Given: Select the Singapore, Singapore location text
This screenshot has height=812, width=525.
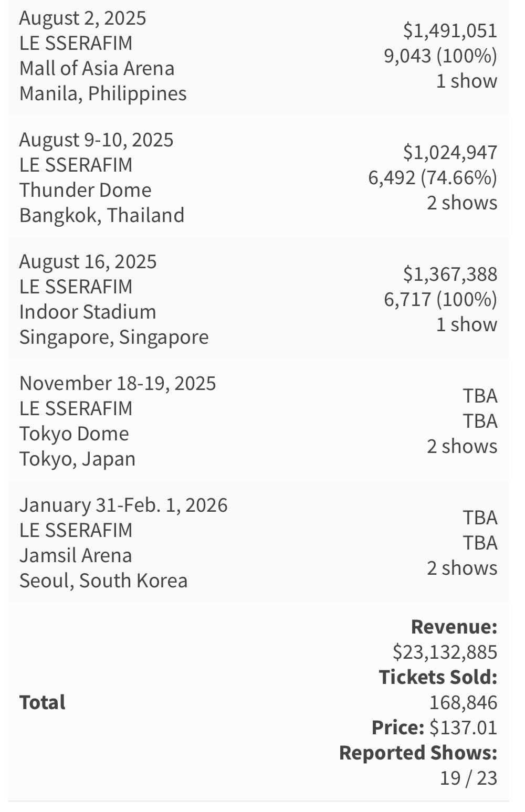Looking at the screenshot, I should (x=114, y=338).
